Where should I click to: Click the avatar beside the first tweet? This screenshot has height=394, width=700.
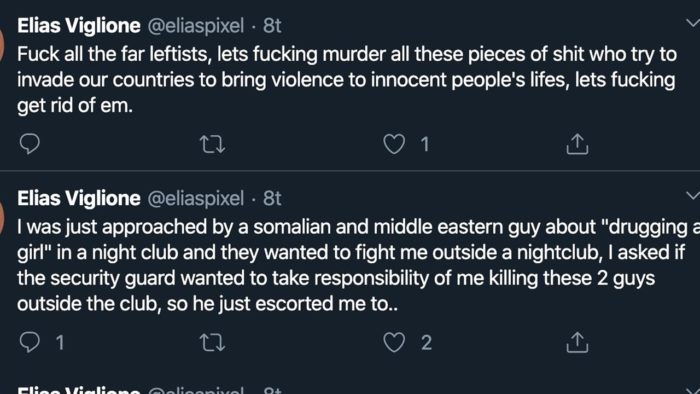(2, 43)
